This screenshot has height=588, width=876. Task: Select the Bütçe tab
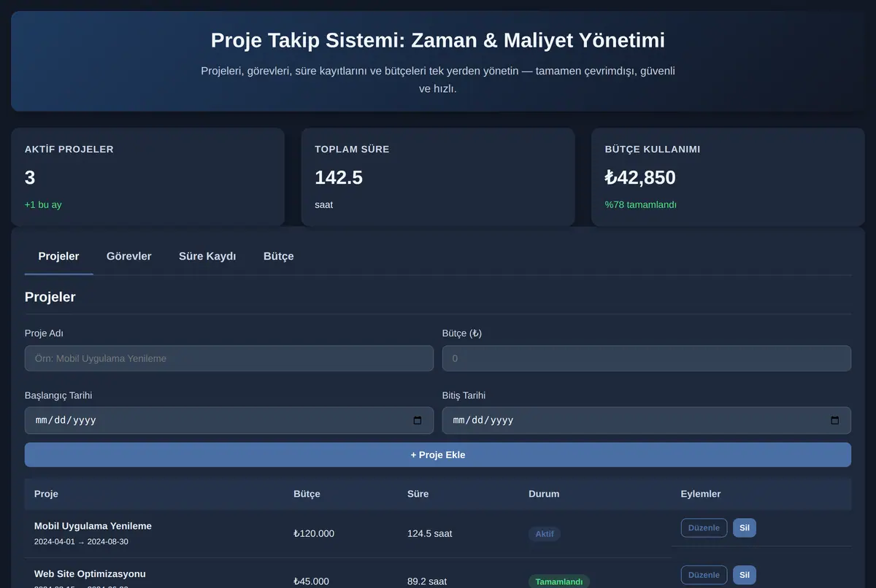tap(279, 256)
